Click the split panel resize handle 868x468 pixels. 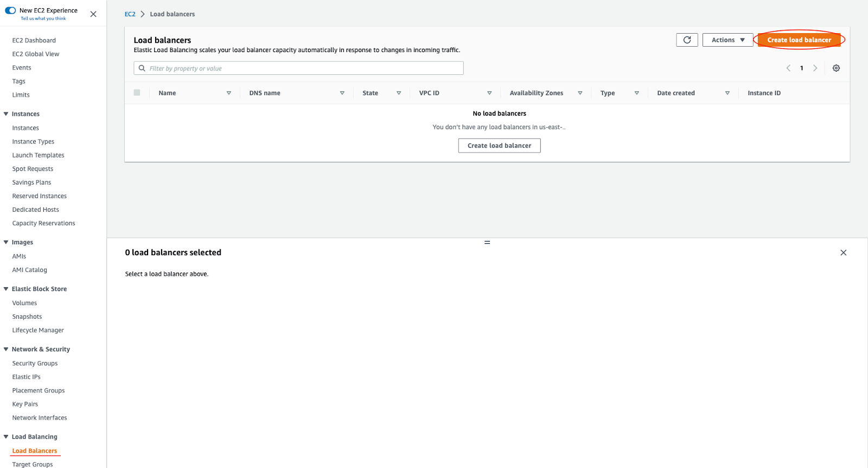[x=487, y=242]
